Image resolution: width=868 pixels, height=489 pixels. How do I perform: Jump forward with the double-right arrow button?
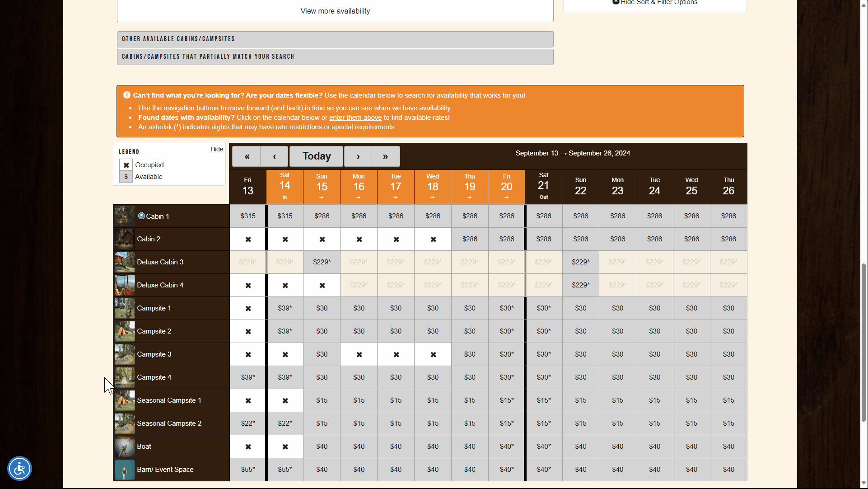[x=384, y=156]
